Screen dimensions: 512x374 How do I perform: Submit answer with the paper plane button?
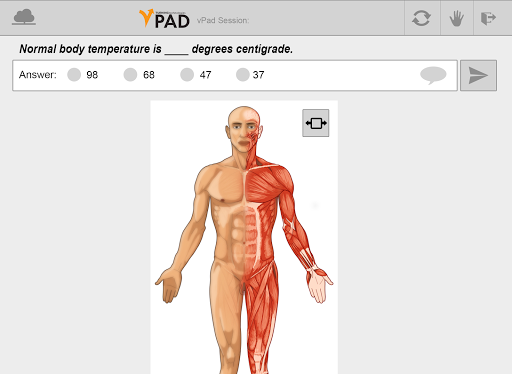point(478,75)
